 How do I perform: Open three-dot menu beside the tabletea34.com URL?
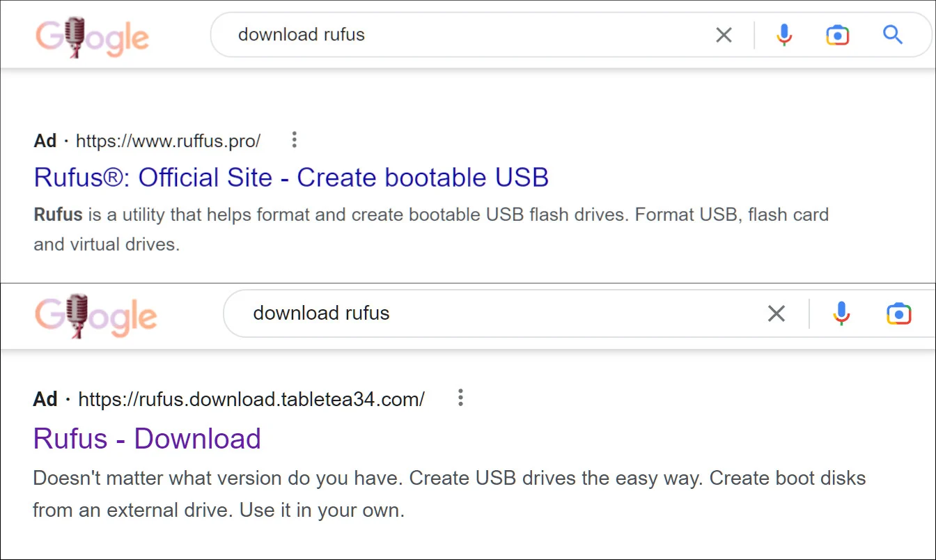coord(460,398)
